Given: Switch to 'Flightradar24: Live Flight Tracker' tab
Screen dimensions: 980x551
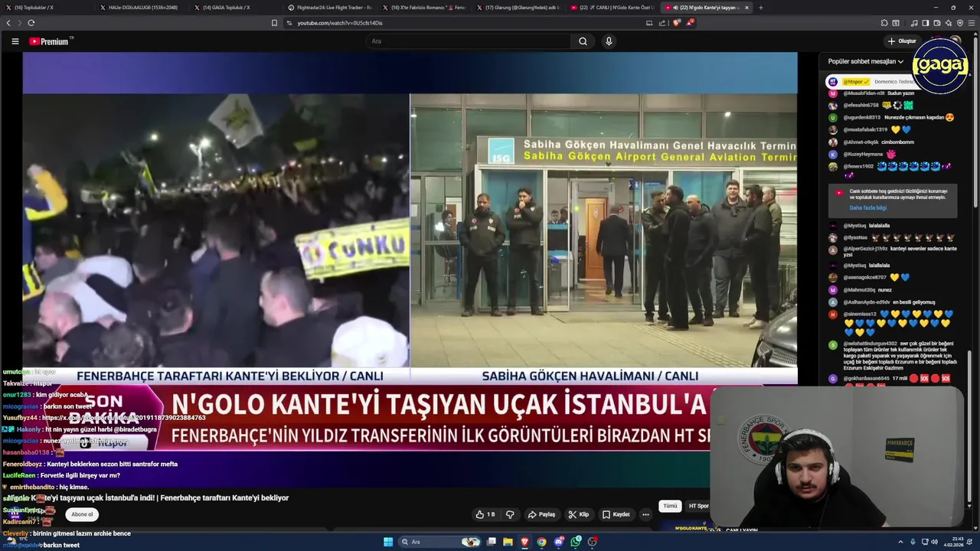Looking at the screenshot, I should [329, 8].
